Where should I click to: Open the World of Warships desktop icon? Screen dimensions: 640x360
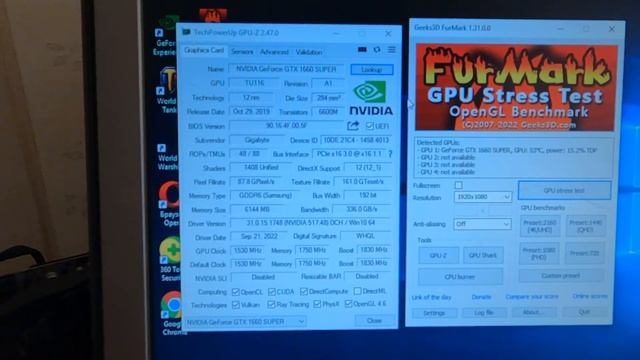[167, 157]
